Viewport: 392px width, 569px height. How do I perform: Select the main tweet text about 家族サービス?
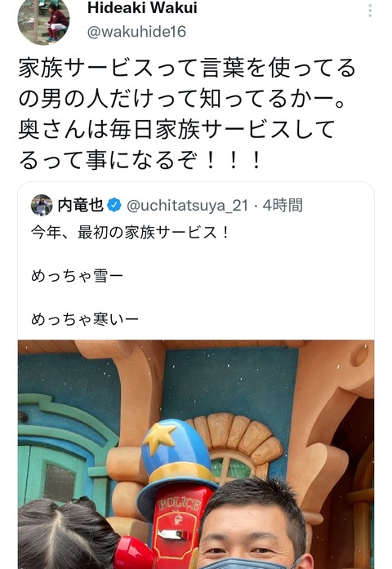click(187, 114)
